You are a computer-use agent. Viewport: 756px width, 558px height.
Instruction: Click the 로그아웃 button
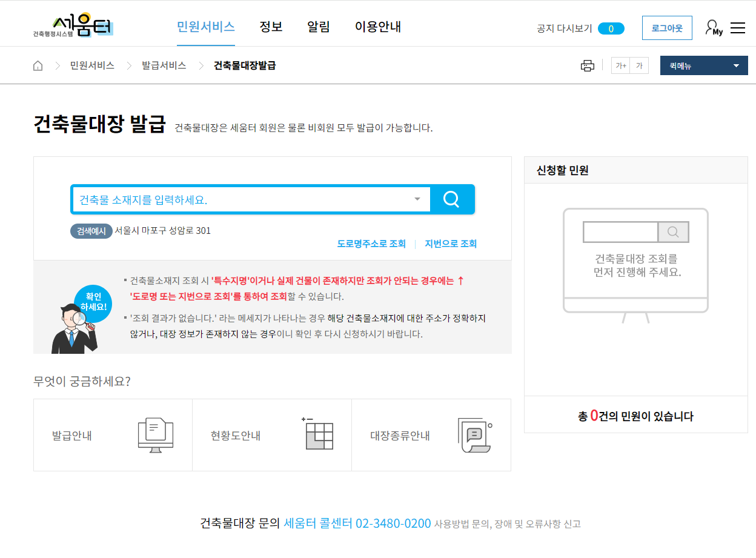[667, 28]
